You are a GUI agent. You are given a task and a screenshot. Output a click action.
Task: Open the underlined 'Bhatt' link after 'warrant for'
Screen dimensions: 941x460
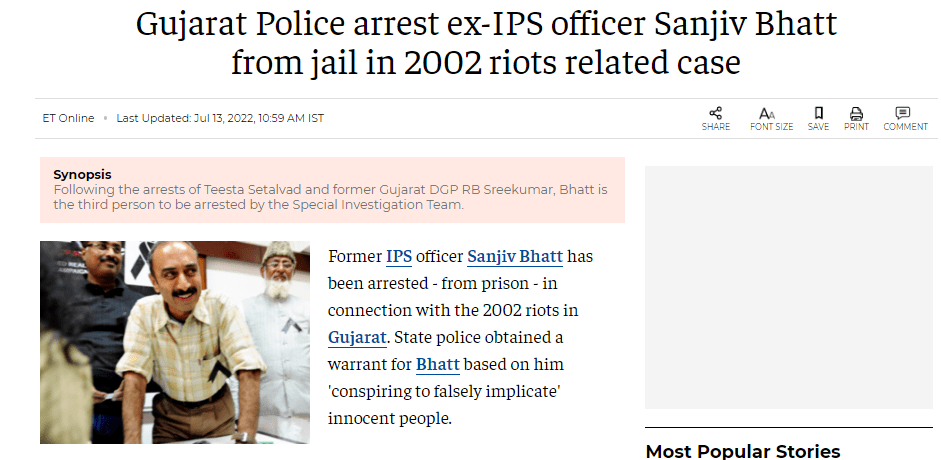pyautogui.click(x=437, y=364)
